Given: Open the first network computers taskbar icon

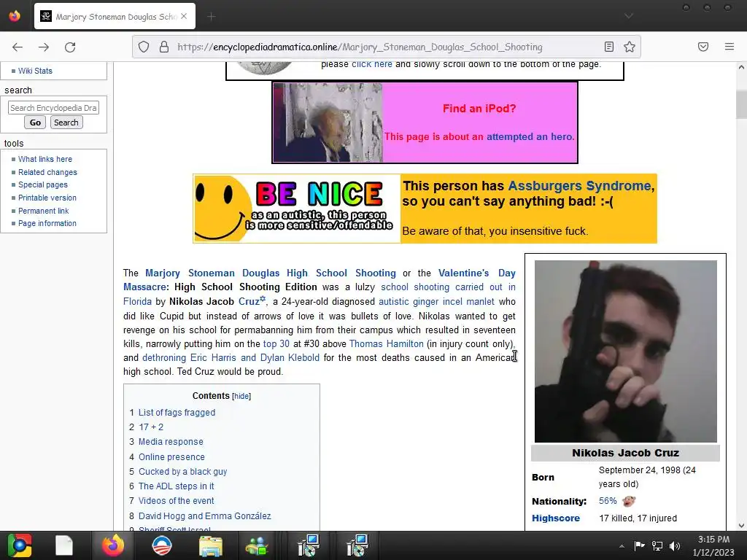Looking at the screenshot, I should click(309, 545).
